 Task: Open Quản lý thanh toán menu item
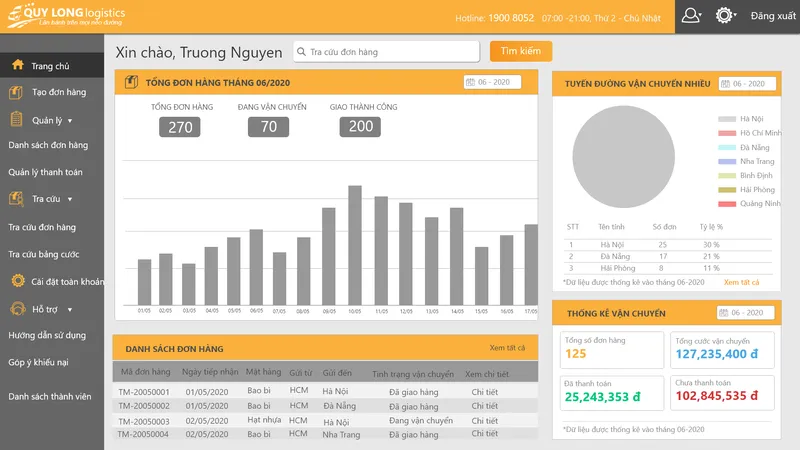click(x=45, y=172)
